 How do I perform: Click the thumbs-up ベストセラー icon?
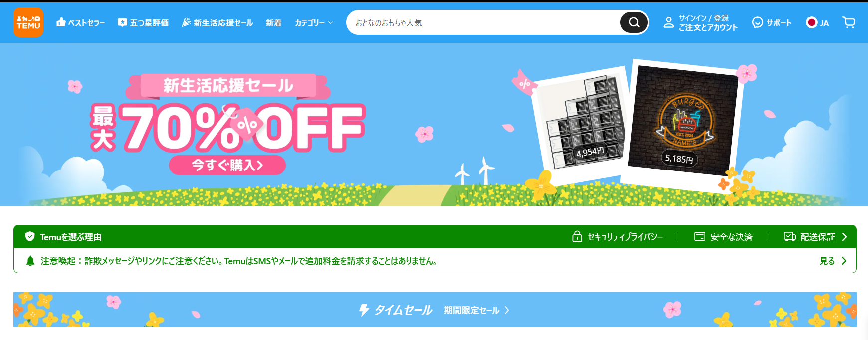[61, 22]
